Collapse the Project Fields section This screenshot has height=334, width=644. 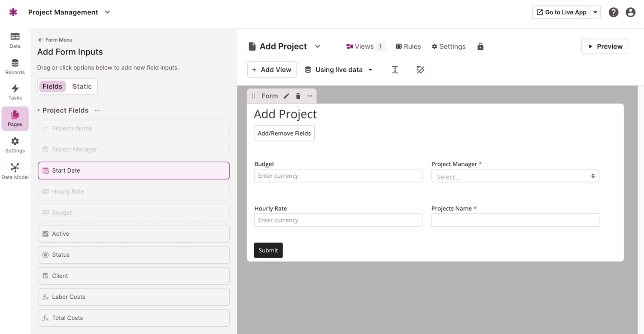pyautogui.click(x=39, y=110)
